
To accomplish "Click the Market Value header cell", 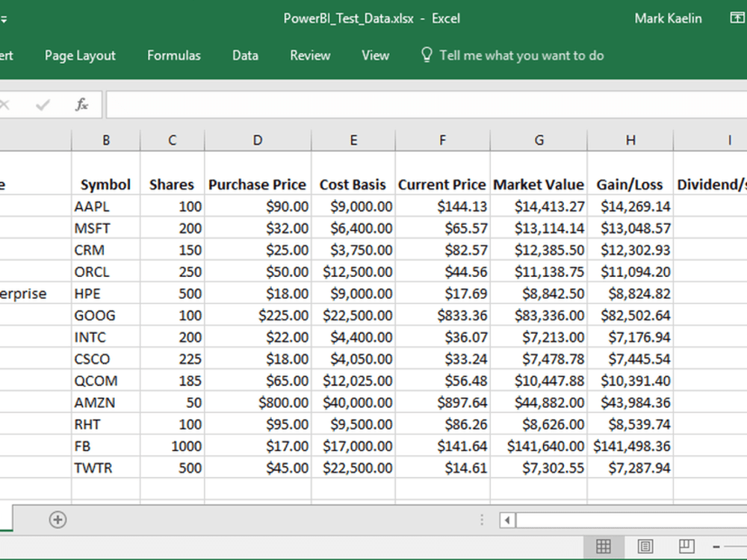I will click(539, 173).
